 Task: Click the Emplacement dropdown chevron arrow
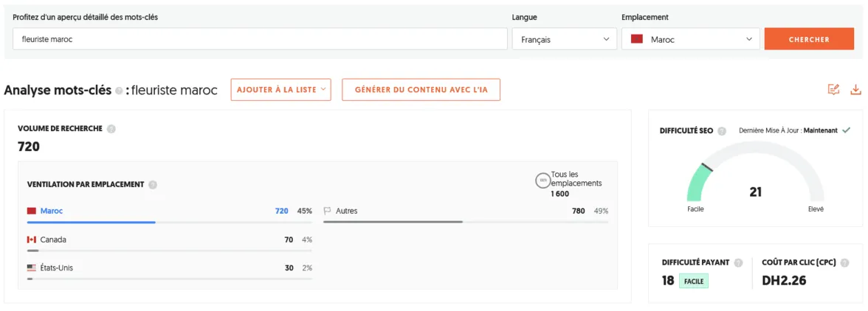[x=749, y=39]
